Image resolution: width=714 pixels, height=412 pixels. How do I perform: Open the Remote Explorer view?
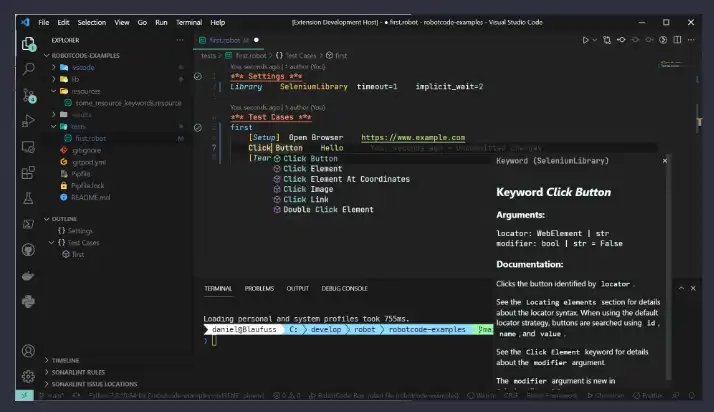coord(28,147)
